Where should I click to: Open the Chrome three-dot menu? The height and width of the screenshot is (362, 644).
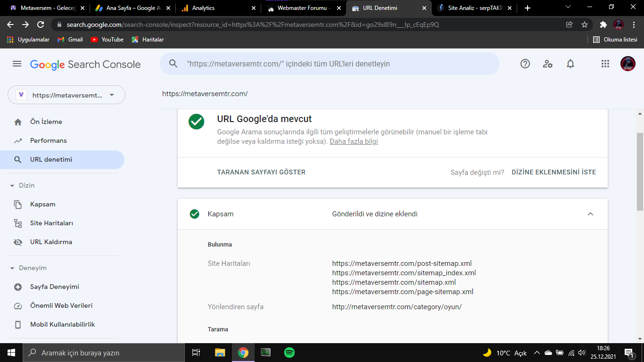click(634, 25)
